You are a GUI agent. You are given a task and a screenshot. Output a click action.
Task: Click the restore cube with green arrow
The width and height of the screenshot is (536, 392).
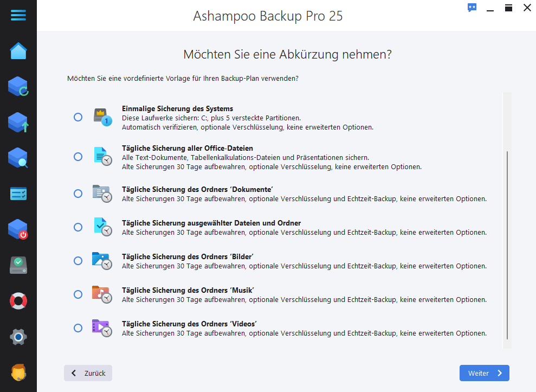tap(18, 123)
